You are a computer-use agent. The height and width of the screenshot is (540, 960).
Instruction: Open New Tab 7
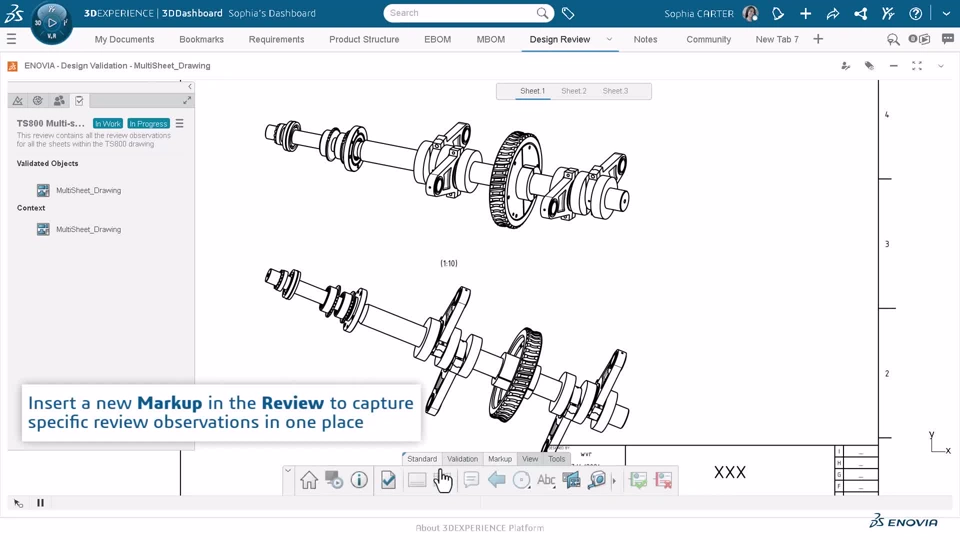click(777, 39)
